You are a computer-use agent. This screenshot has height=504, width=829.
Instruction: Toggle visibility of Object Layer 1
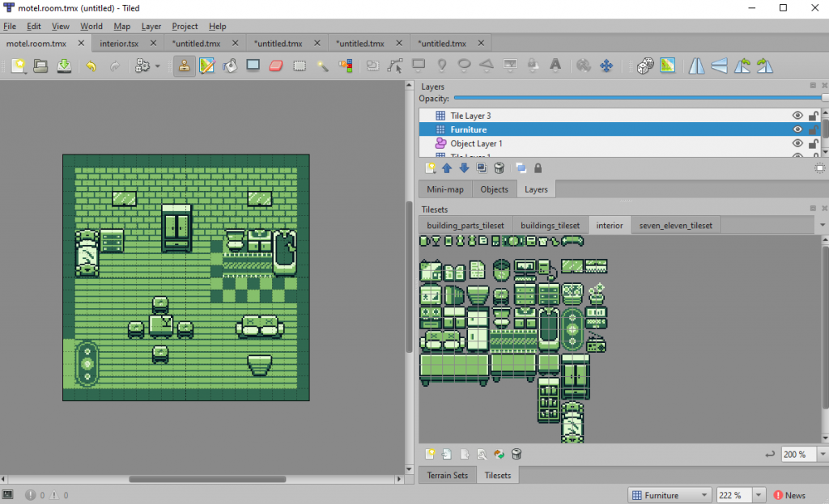point(797,143)
